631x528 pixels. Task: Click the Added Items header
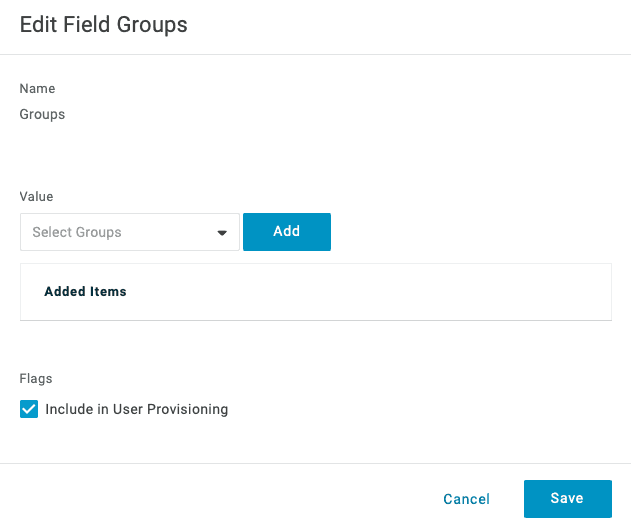(85, 292)
